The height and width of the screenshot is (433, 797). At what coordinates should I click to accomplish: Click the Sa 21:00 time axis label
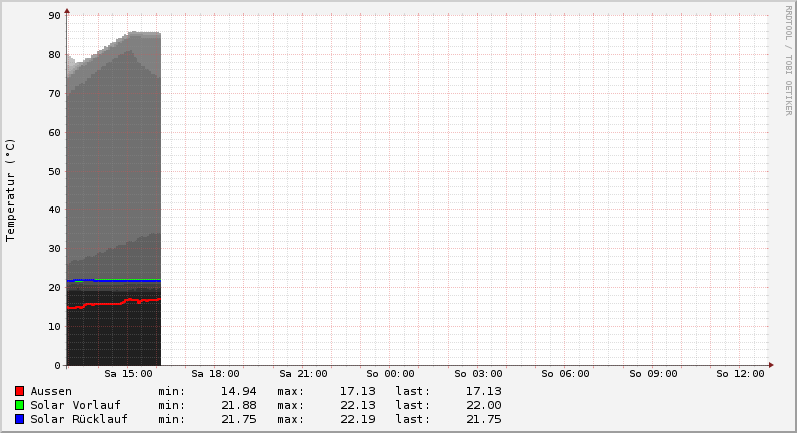click(303, 374)
